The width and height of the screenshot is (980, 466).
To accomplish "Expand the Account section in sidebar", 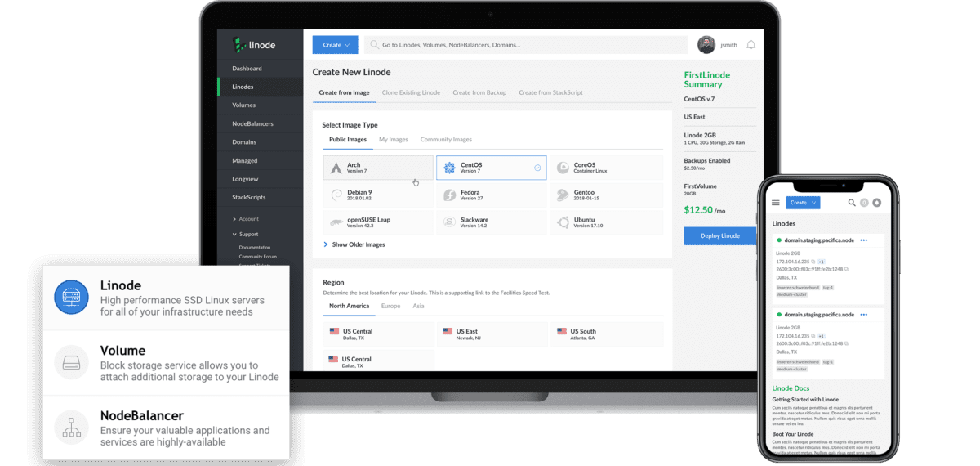I will pyautogui.click(x=248, y=219).
